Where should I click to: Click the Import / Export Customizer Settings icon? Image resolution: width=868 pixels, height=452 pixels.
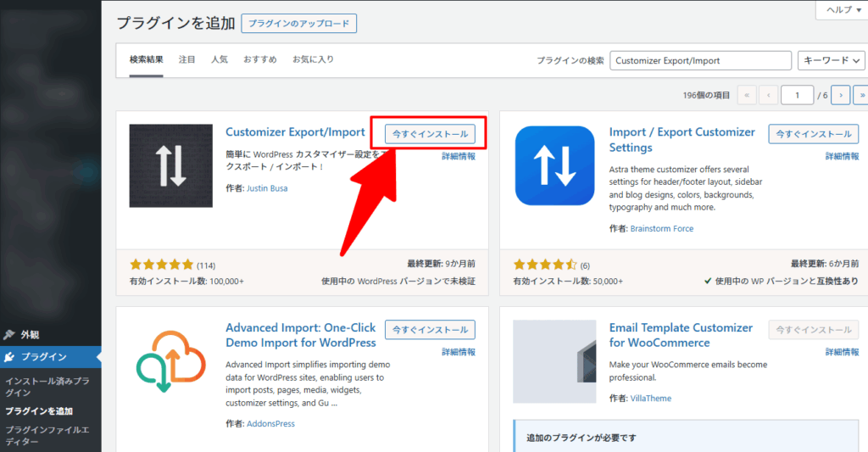coord(555,166)
